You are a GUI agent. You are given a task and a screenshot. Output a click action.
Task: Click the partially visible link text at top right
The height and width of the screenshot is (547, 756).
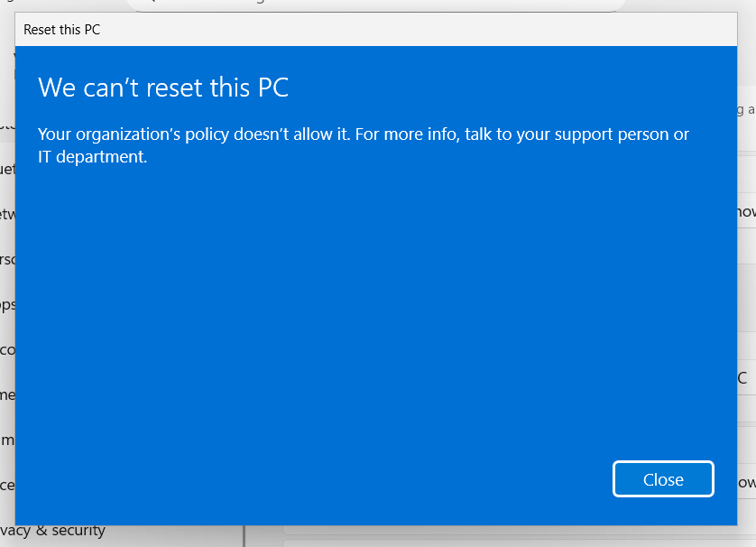(747, 109)
